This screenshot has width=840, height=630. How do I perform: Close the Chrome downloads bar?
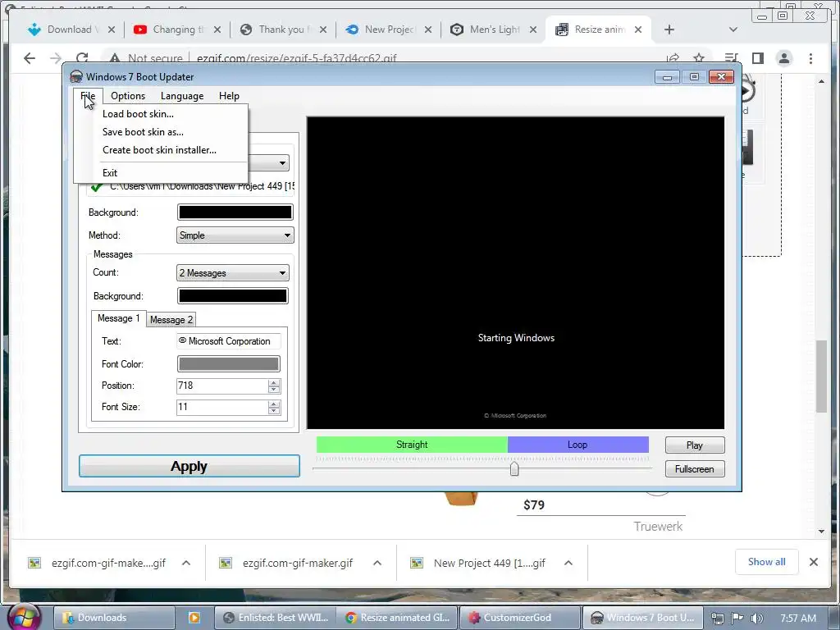814,562
